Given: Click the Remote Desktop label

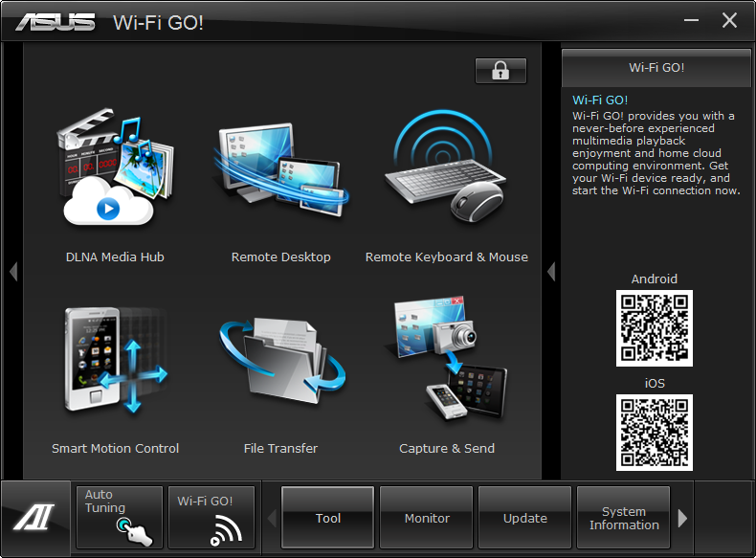Looking at the screenshot, I should [281, 257].
